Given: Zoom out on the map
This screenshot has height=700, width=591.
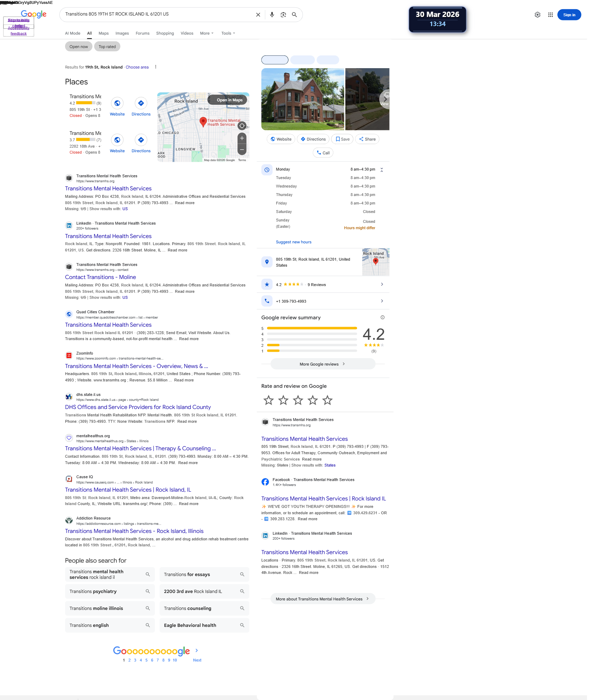Looking at the screenshot, I should 242,150.
